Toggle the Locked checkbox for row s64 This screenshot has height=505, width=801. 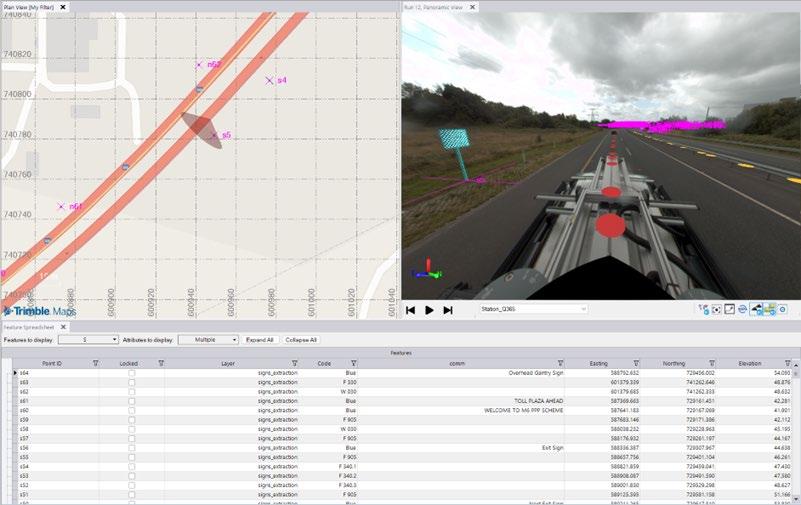tap(131, 373)
